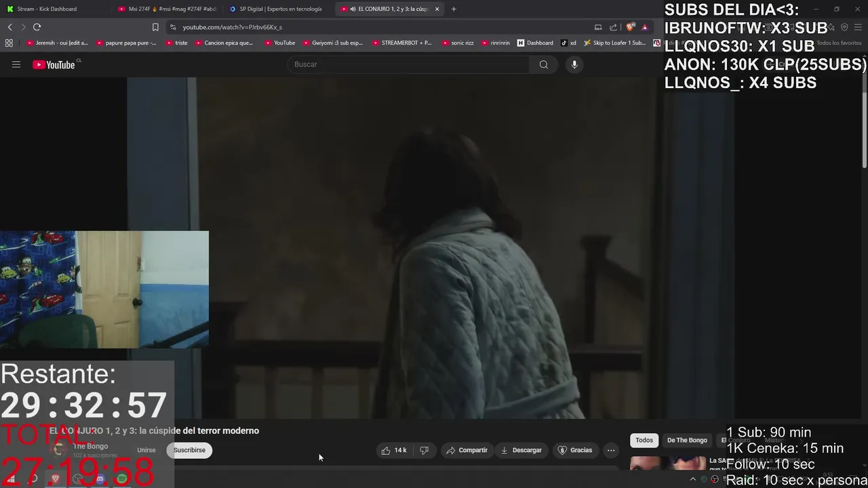This screenshot has width=868, height=488.
Task: Like the video with thumbs up
Action: point(394,450)
